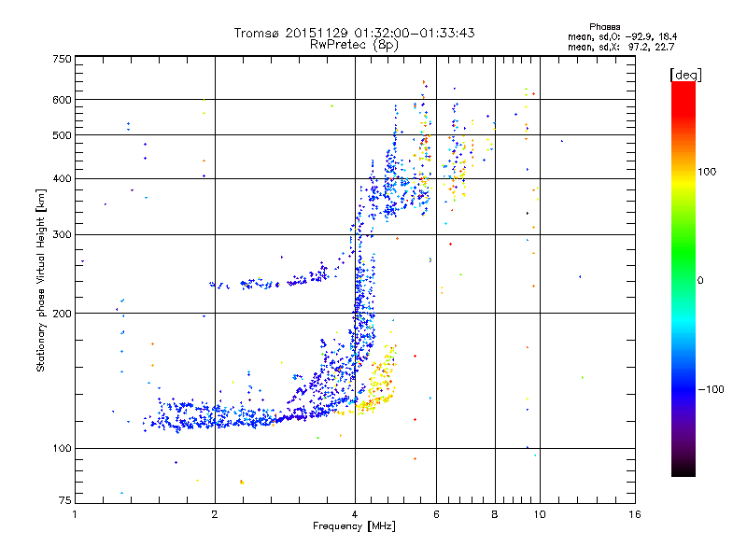This screenshot has height=560, width=747.
Task: Click the x-axis '1' tick label
Action: click(x=75, y=514)
